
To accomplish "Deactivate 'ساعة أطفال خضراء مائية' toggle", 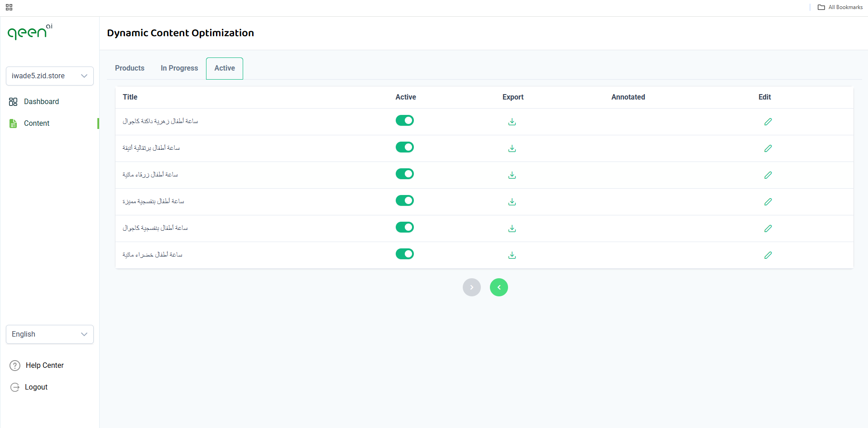I will [x=405, y=254].
